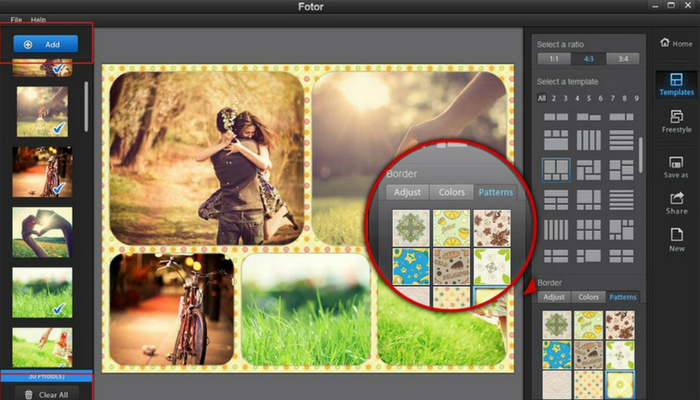Apply the brown bakery border pattern

[588, 355]
